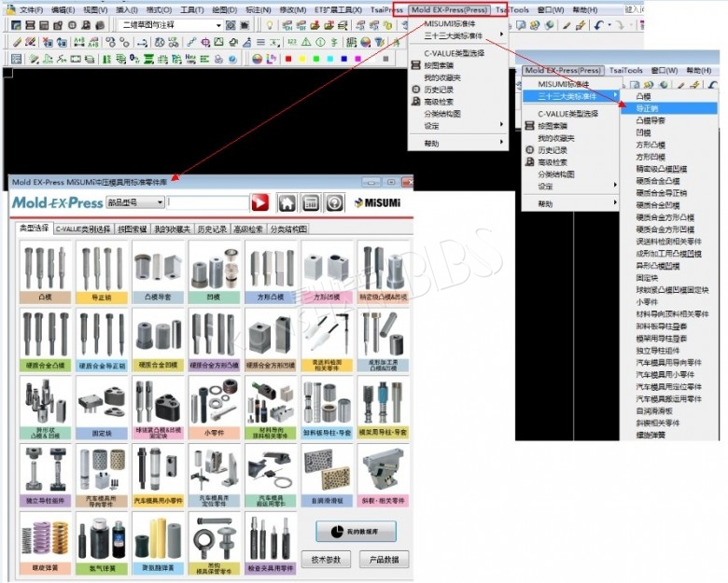Open the 自润滑板 category thumbnail
This screenshot has height=583, width=728.
click(327, 476)
